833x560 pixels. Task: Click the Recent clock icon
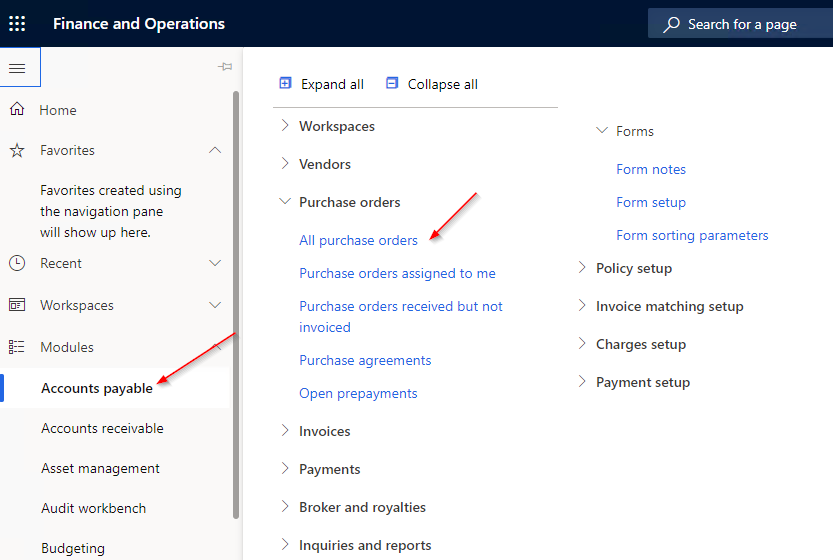click(x=17, y=263)
